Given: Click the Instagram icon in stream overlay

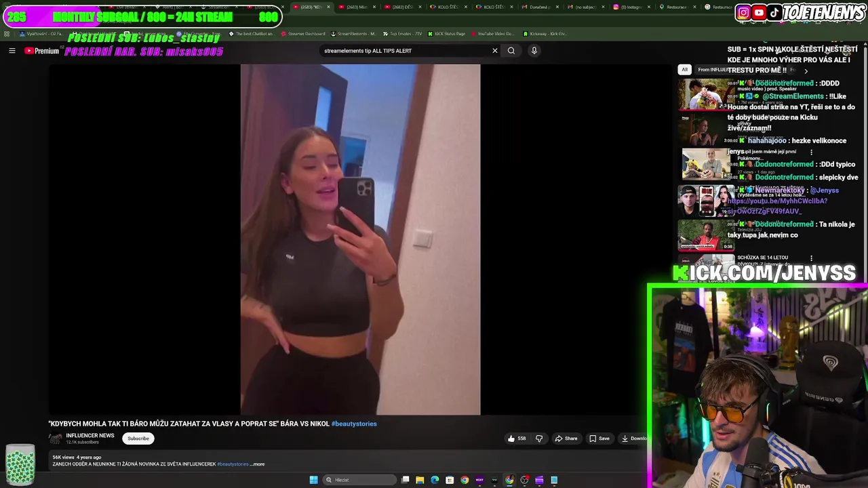Looking at the screenshot, I should click(743, 12).
